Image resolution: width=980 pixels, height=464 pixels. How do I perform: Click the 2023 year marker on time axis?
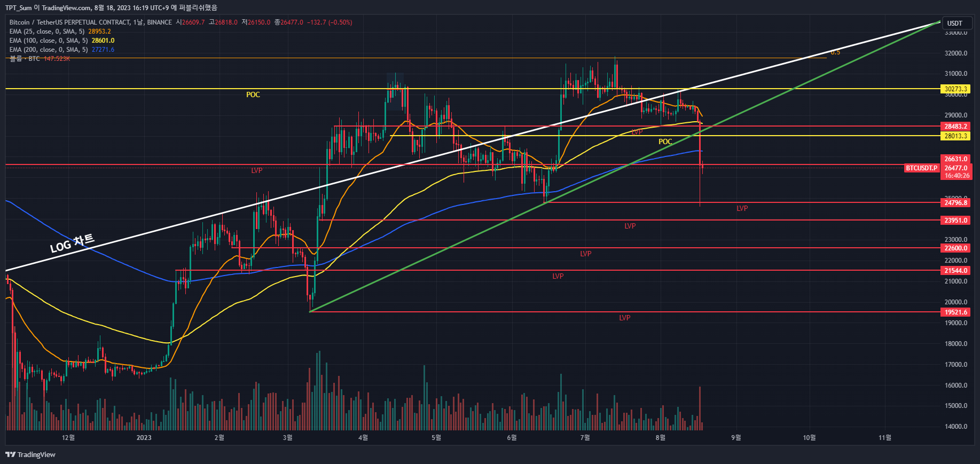coord(144,438)
